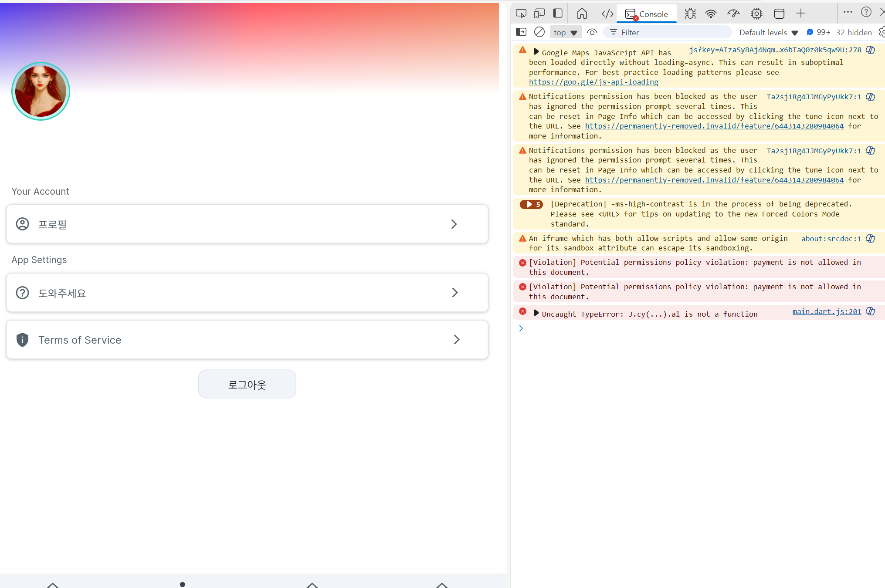Screen dimensions: 885x588
Task: Click the 32 hidden messages label
Action: tap(854, 32)
